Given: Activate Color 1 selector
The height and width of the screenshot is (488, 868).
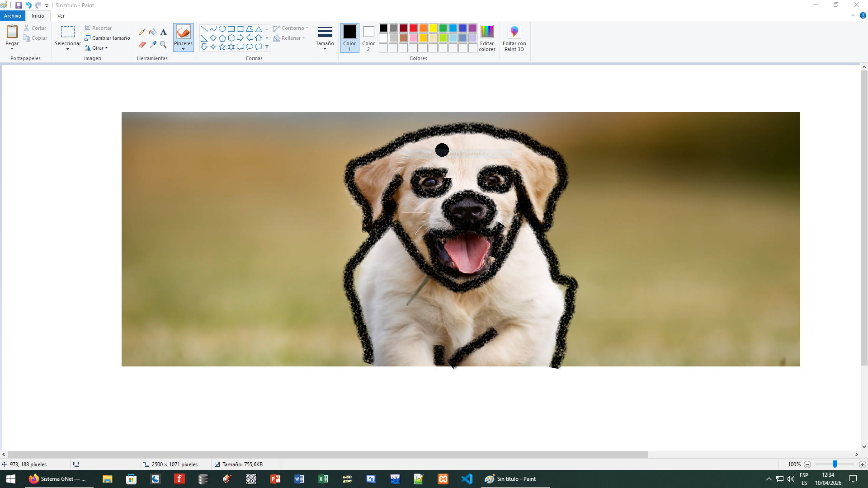Looking at the screenshot, I should coord(349,38).
